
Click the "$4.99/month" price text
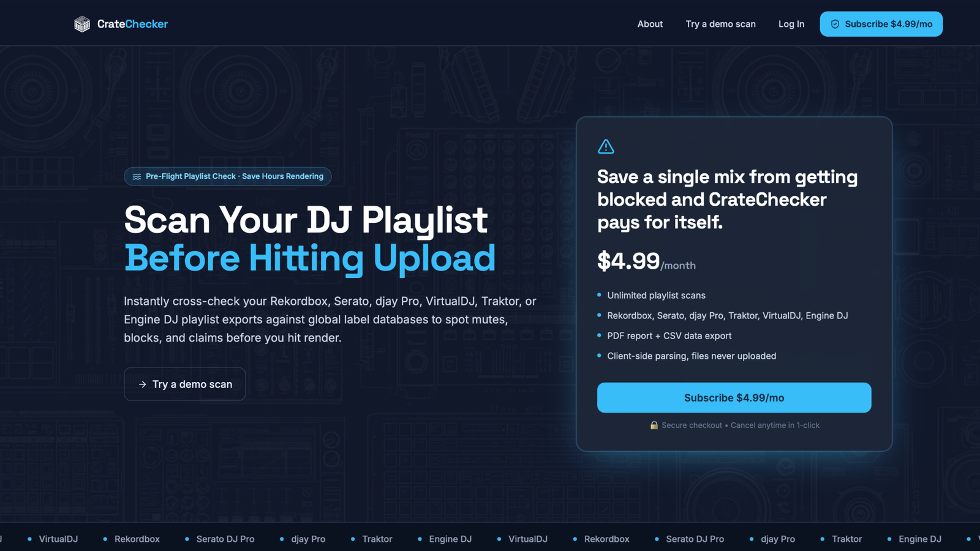[x=646, y=261]
